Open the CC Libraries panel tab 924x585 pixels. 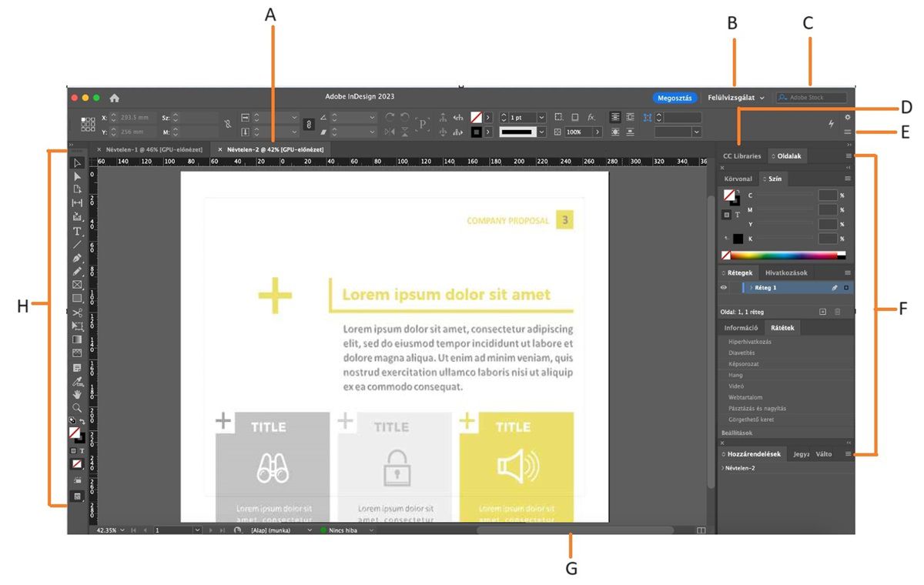click(742, 155)
